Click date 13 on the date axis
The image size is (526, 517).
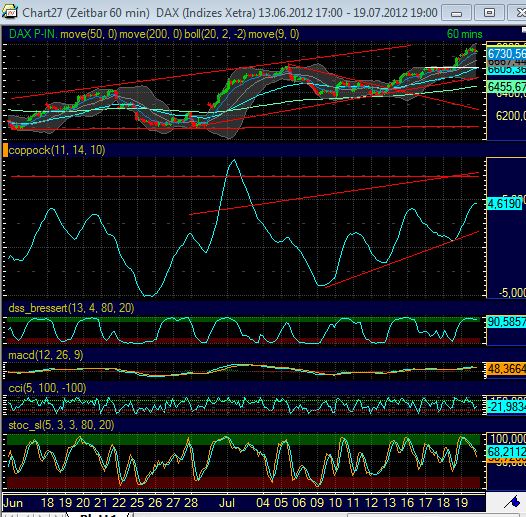(389, 503)
